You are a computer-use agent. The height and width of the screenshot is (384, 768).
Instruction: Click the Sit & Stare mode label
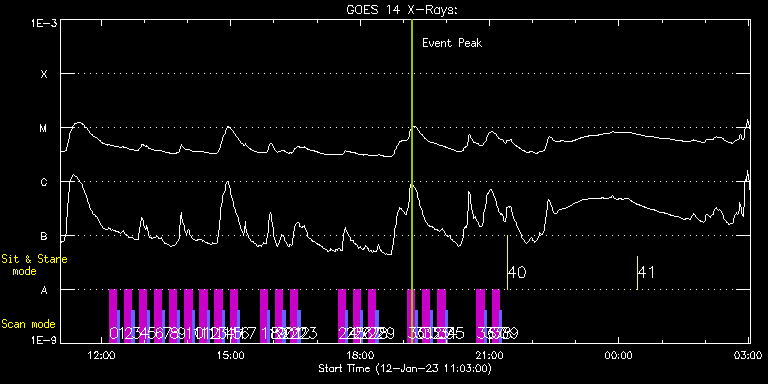click(x=34, y=265)
